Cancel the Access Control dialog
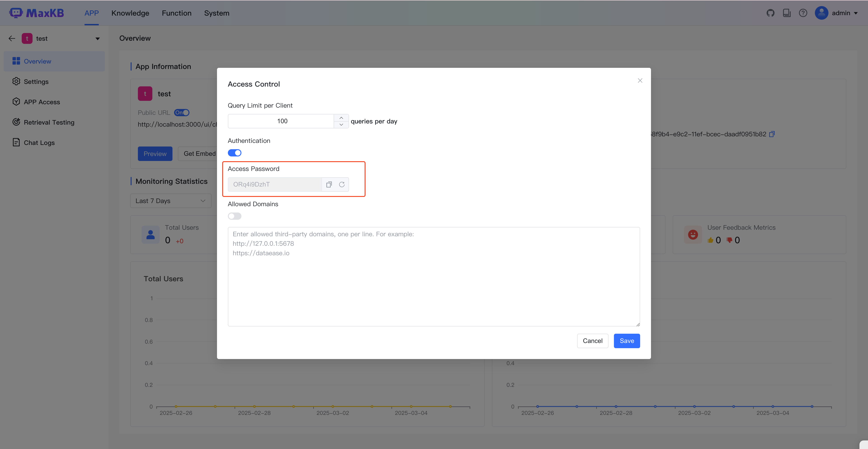Screen dimensions: 868x449 [592, 341]
